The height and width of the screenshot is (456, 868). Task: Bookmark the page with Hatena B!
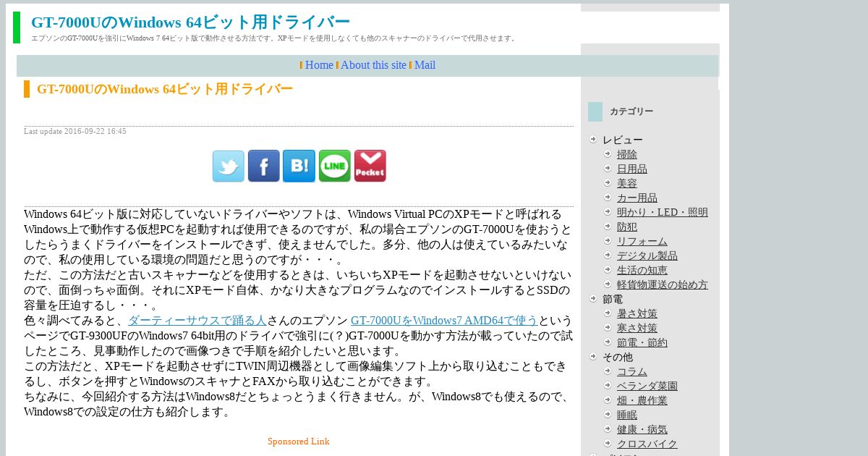coord(299,166)
